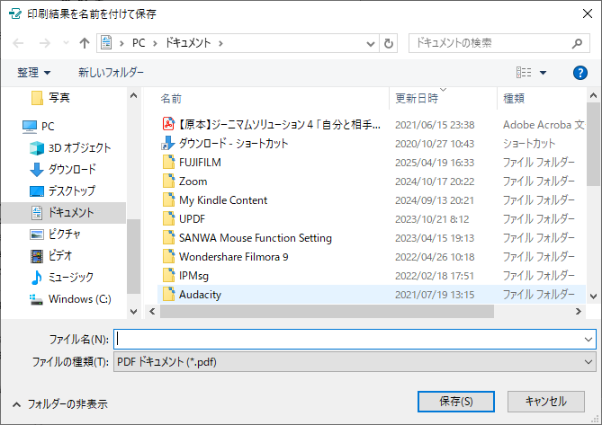Go back with the left arrow
Viewport: 602px width, 426px height.
coord(18,43)
